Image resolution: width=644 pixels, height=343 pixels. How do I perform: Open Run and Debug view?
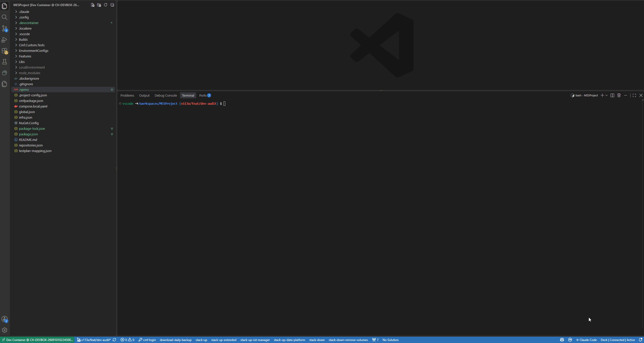coord(5,40)
